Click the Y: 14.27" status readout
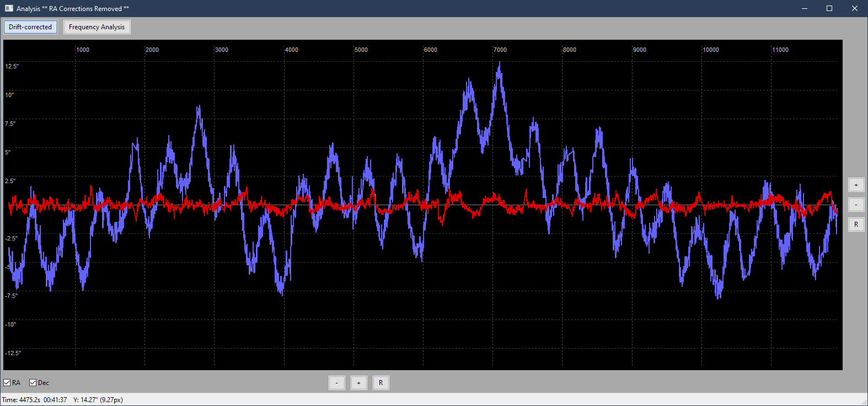 click(x=98, y=400)
